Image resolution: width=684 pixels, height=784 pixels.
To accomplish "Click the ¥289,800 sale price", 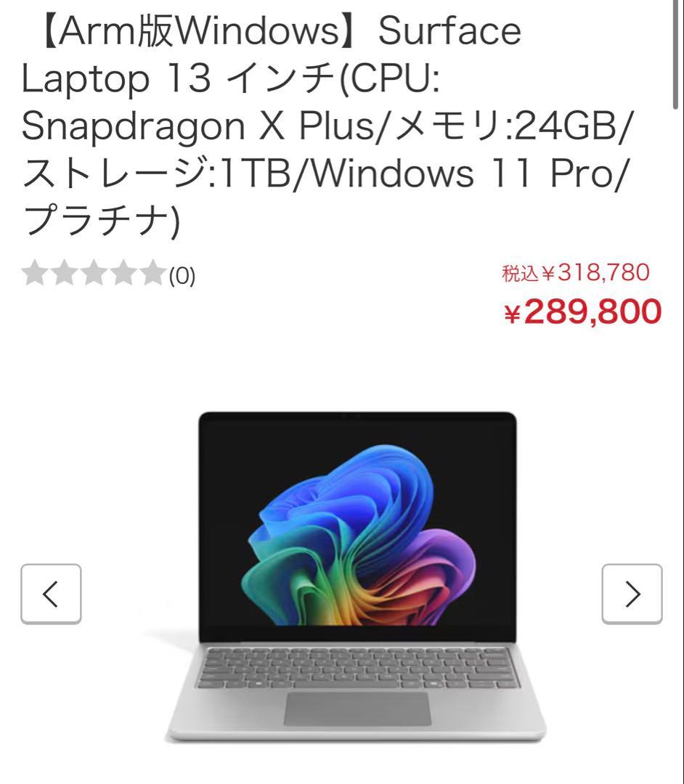I will [582, 311].
